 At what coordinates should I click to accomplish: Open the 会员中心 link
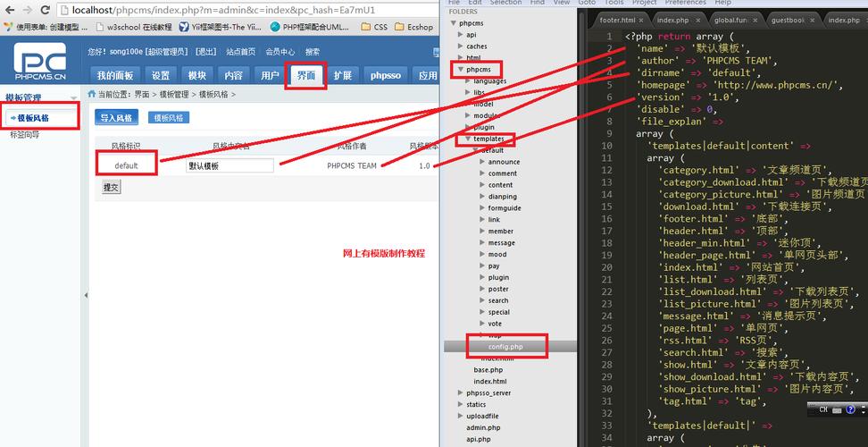pos(280,52)
